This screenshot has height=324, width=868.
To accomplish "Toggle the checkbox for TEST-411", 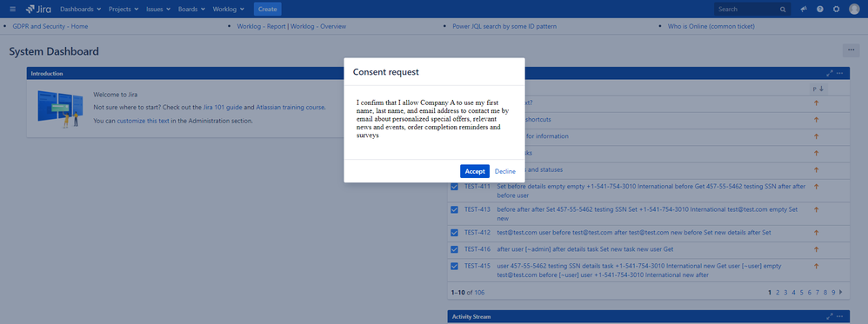I will coord(455,187).
